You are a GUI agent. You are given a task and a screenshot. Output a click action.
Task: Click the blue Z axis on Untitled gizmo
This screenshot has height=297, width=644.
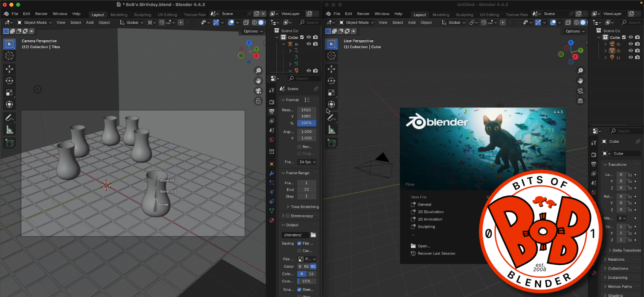(x=571, y=43)
